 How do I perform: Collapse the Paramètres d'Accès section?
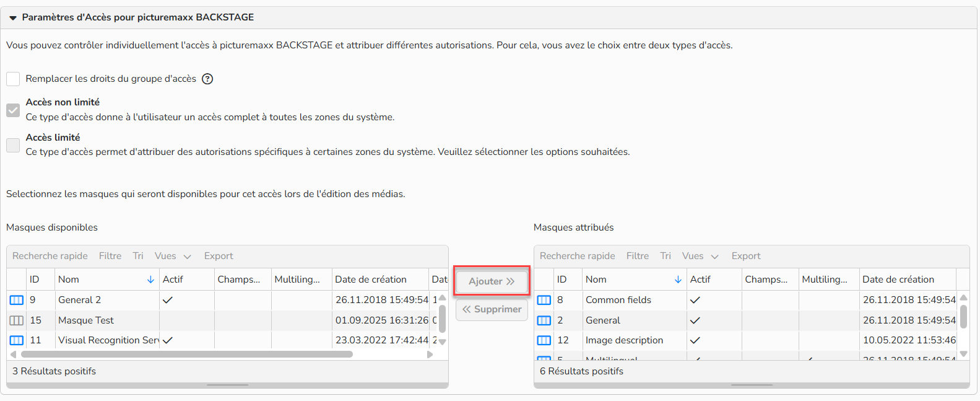(x=12, y=18)
